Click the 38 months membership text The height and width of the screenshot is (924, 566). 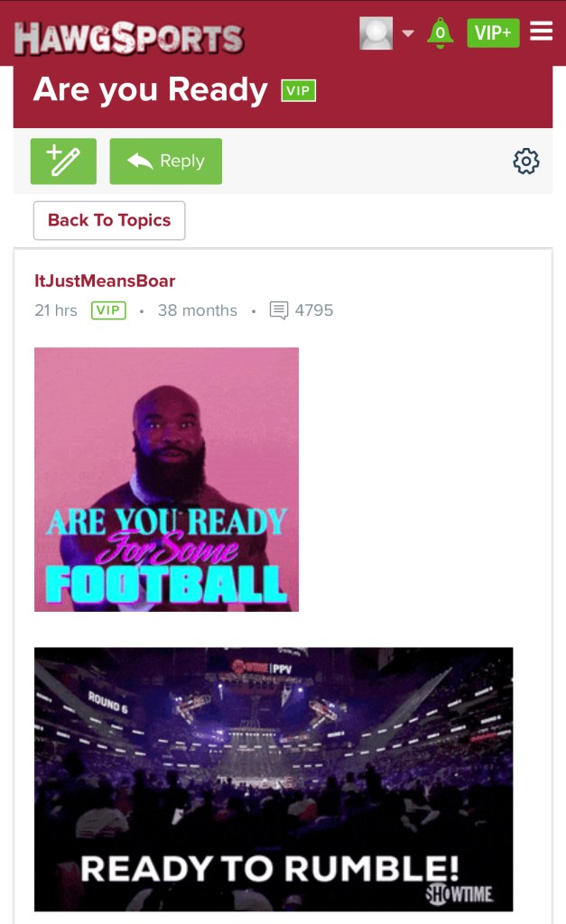click(x=197, y=310)
